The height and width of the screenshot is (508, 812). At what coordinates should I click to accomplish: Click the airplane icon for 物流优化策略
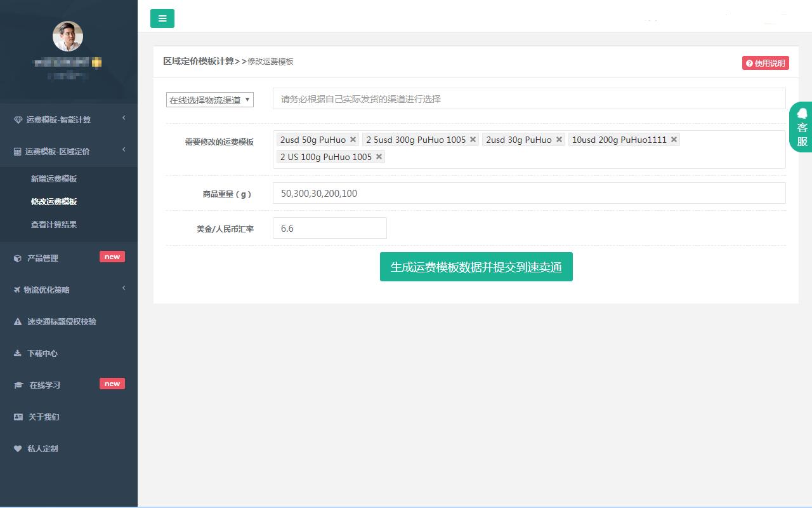point(18,290)
